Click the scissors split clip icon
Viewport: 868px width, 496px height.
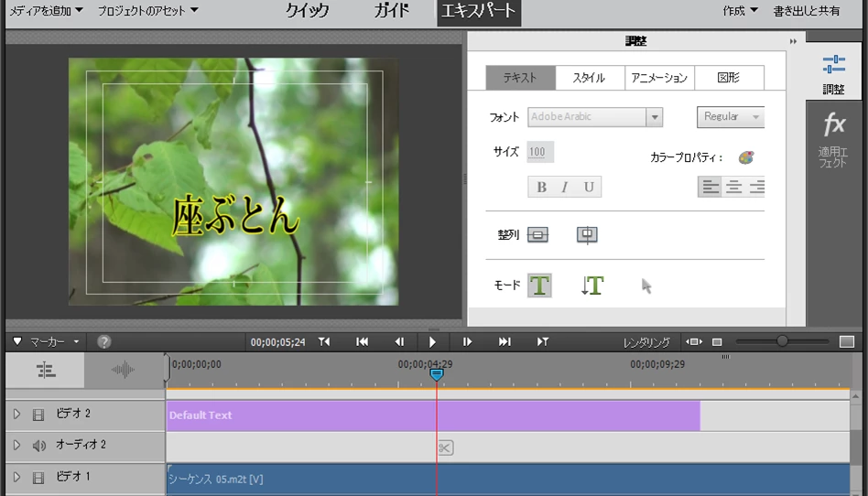coord(446,447)
